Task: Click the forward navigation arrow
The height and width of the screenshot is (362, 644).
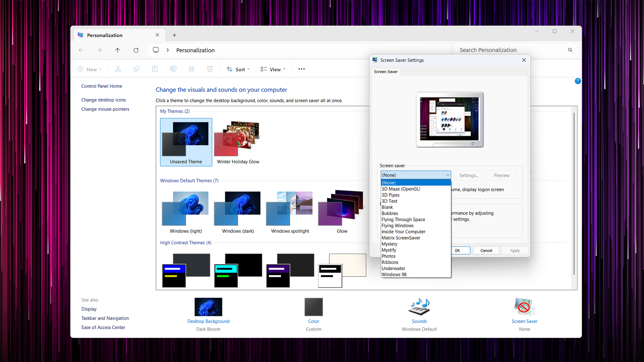Action: [x=99, y=50]
